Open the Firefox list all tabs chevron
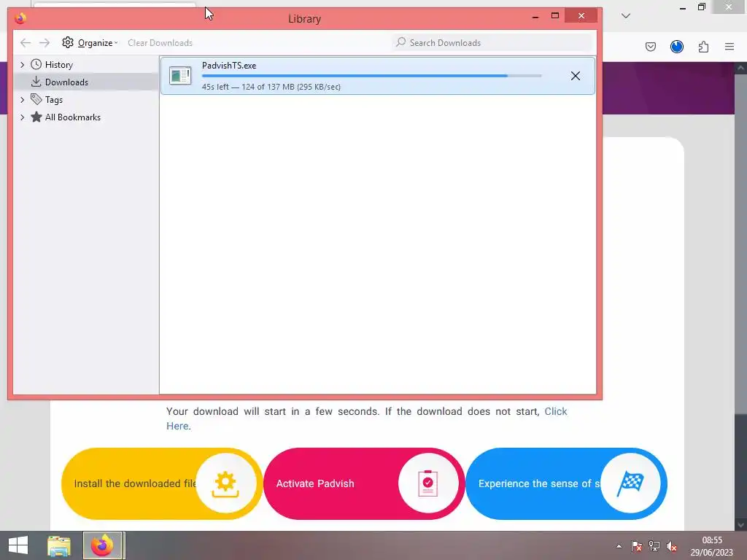 point(626,16)
